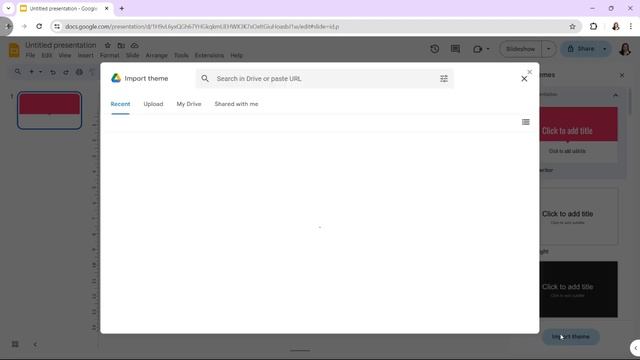Click the Slides home logo
Screen dimensions: 640x360
coord(14,50)
